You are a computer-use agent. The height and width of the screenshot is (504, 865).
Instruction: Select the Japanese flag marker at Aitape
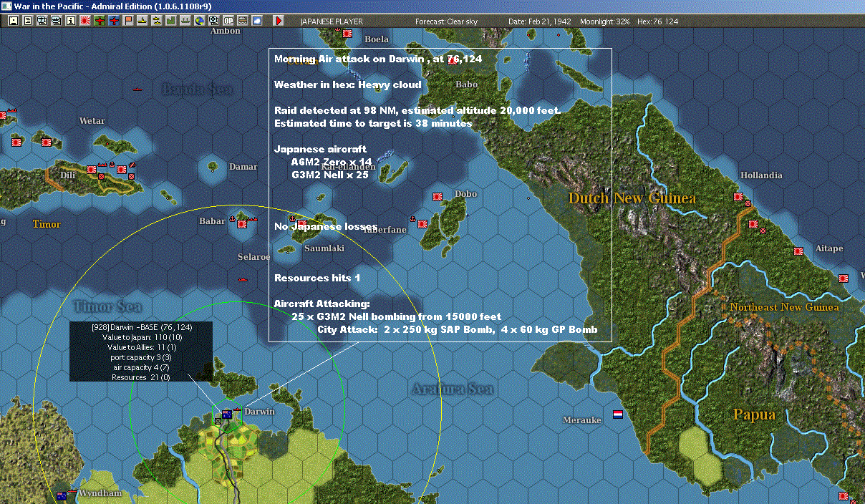click(798, 251)
